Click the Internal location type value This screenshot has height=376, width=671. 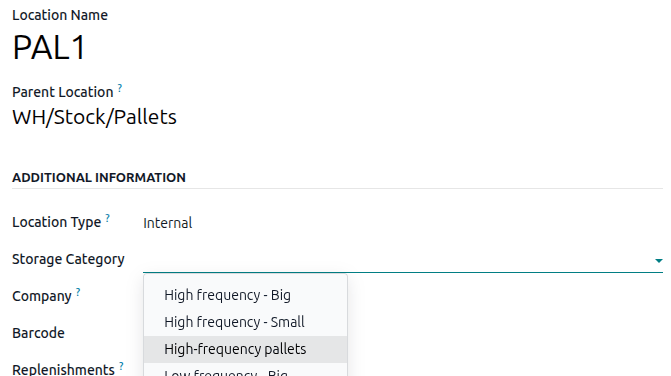click(168, 223)
